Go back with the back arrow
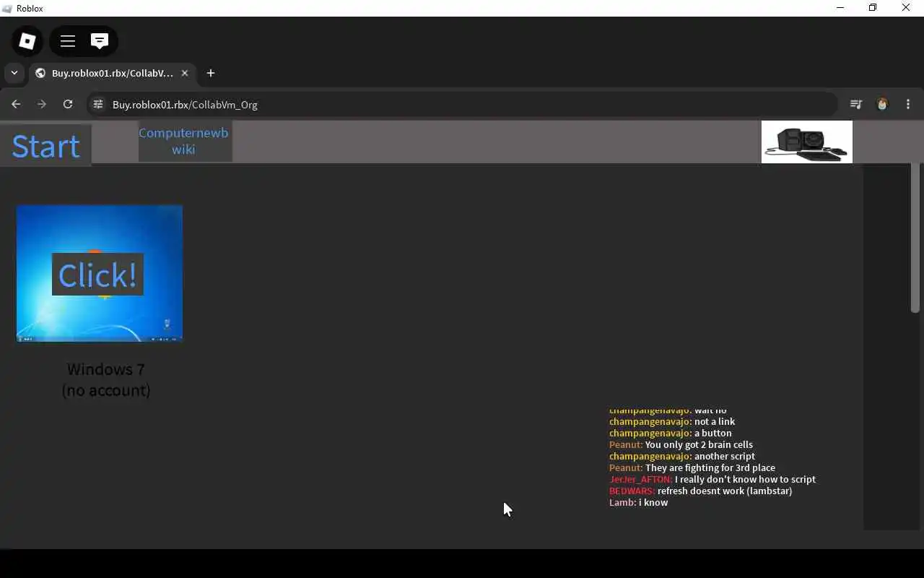Screen dimensions: 924x578 16,104
